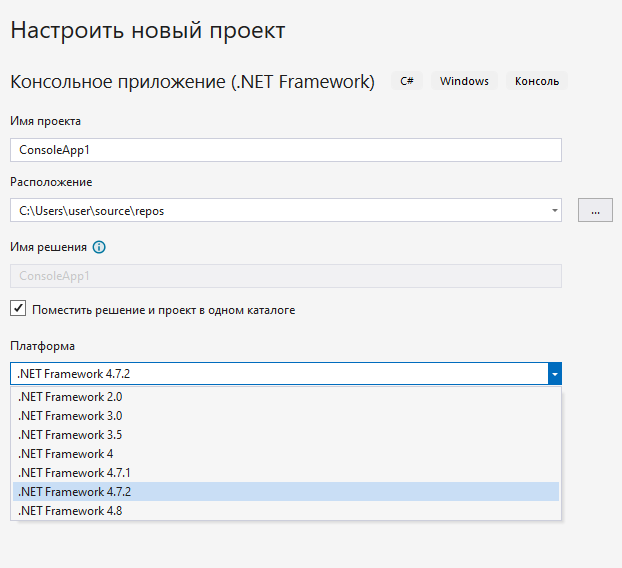
Task: Expand the Расположение path dropdown arrow
Action: [555, 210]
